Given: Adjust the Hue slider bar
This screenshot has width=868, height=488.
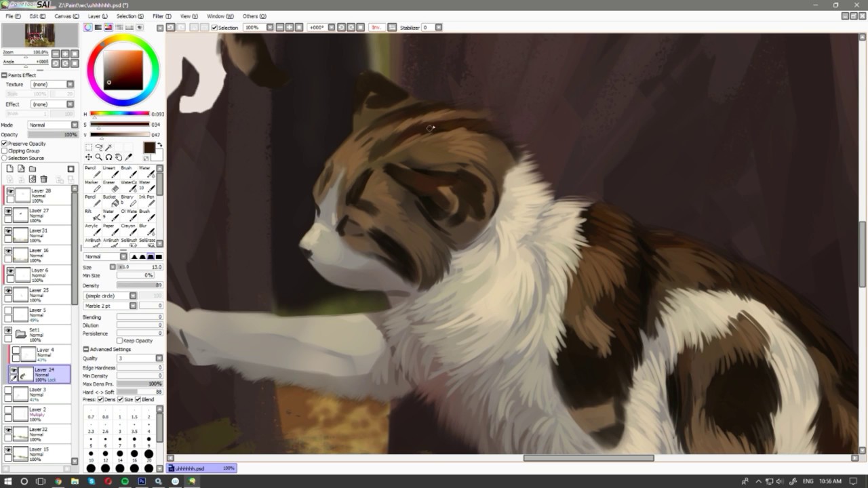Looking at the screenshot, I should [119, 114].
